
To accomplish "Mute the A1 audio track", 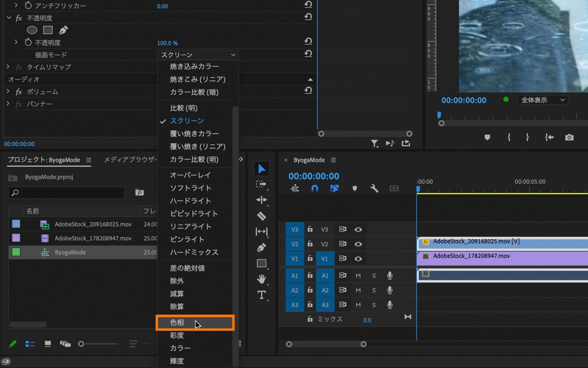I will (358, 276).
